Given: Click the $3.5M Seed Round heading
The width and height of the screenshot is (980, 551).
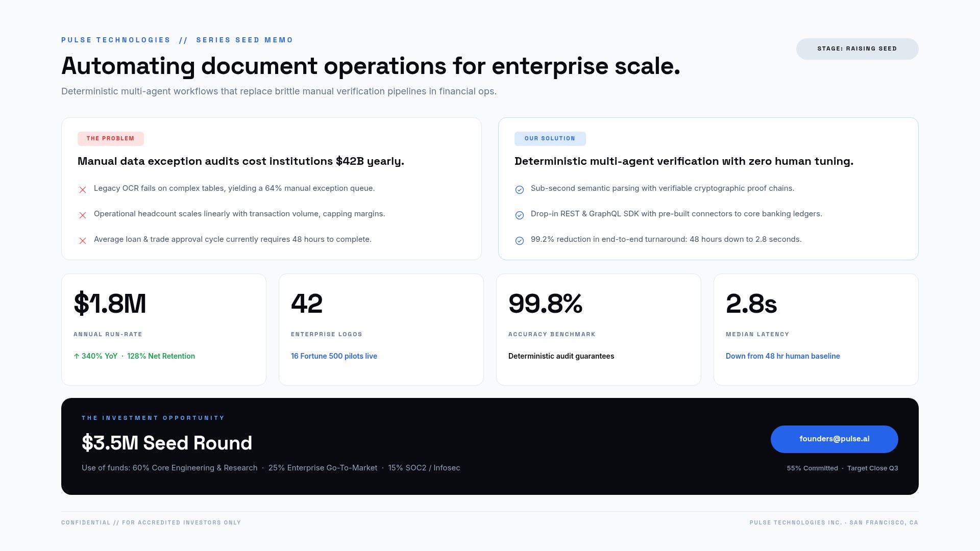Looking at the screenshot, I should click(167, 443).
